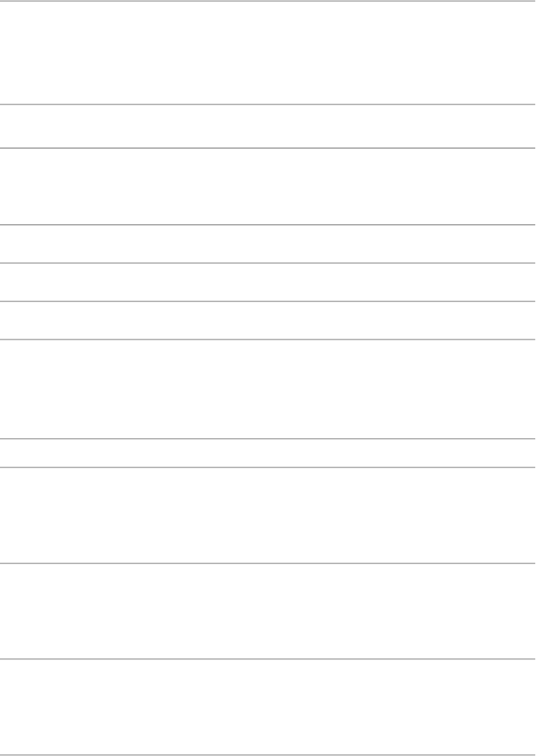Click the divider below the thinnest row

coord(267,466)
